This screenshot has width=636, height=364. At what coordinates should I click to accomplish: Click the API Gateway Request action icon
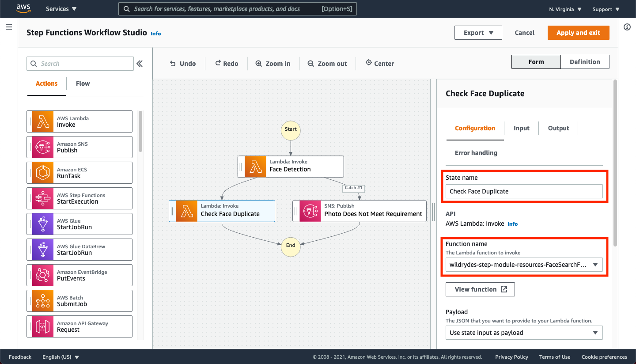point(43,326)
